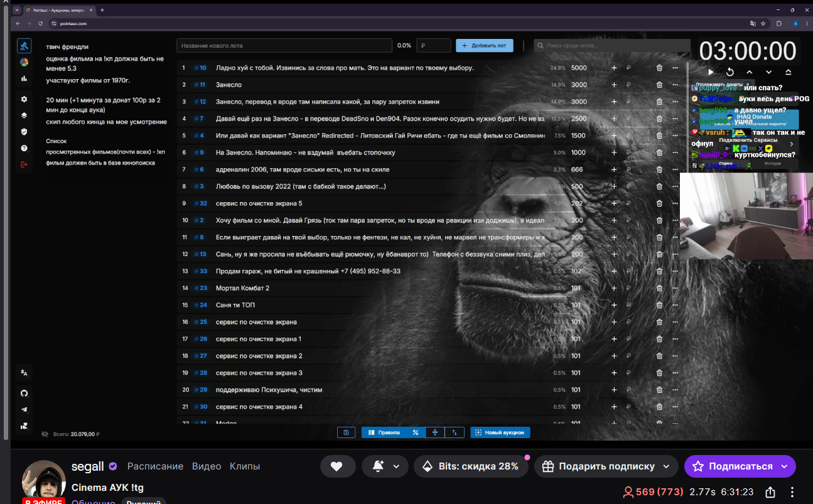Viewport: 813px width, 504px height.
Task: Open options for поддерживаю Психушича lot
Action: [676, 390]
